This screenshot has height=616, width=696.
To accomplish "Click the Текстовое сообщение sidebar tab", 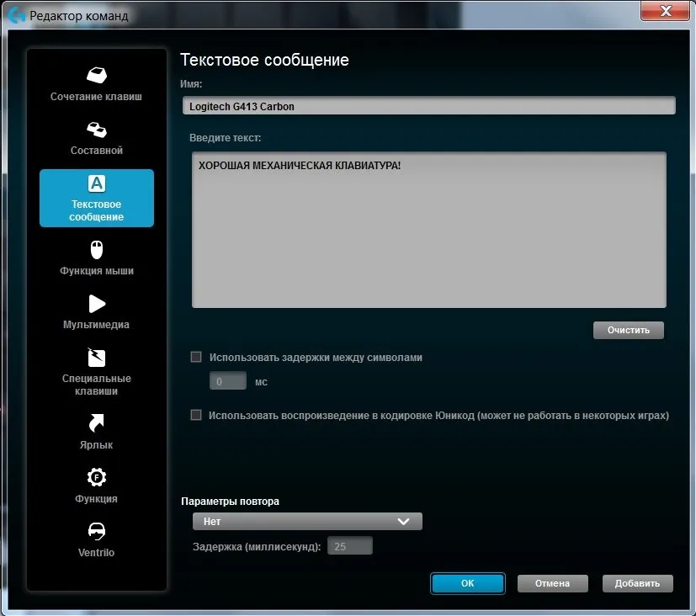I will (96, 199).
